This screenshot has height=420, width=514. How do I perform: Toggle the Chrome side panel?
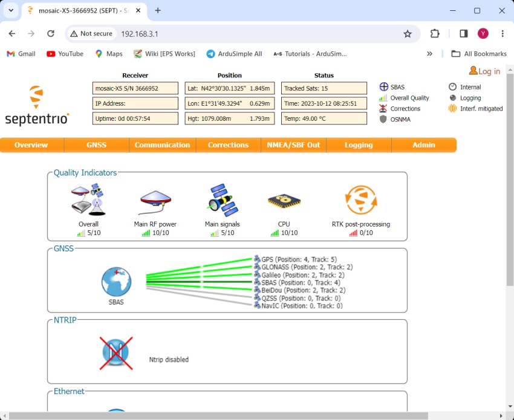pos(463,34)
